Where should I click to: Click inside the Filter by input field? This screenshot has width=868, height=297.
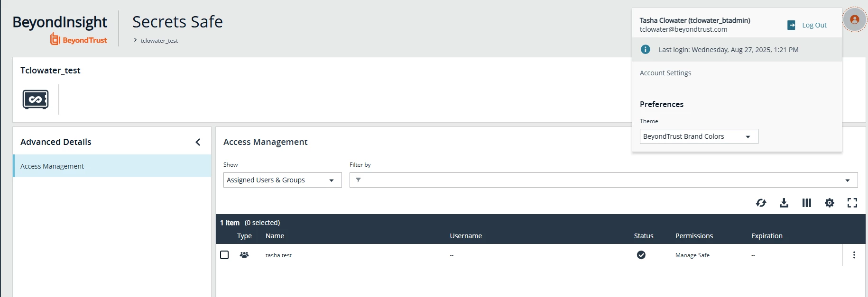(603, 180)
